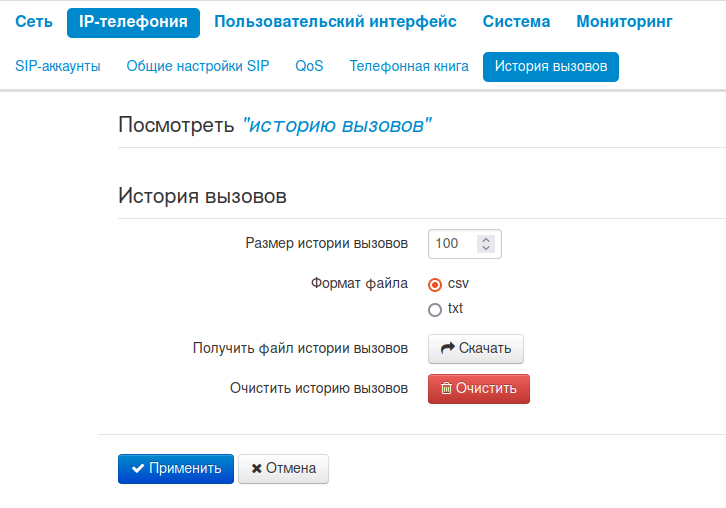Decrease call history size with down arrow
The image size is (726, 508).
[486, 248]
